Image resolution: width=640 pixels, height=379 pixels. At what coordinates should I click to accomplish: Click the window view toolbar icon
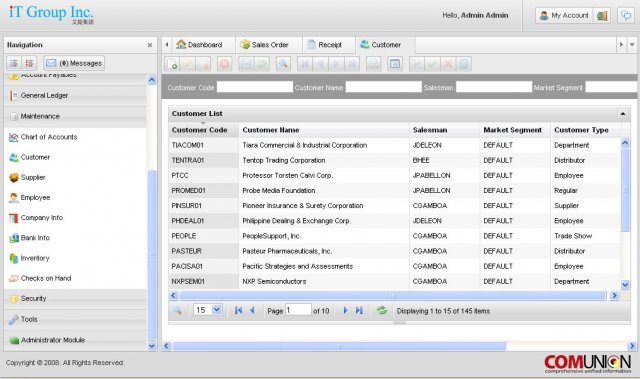point(395,64)
